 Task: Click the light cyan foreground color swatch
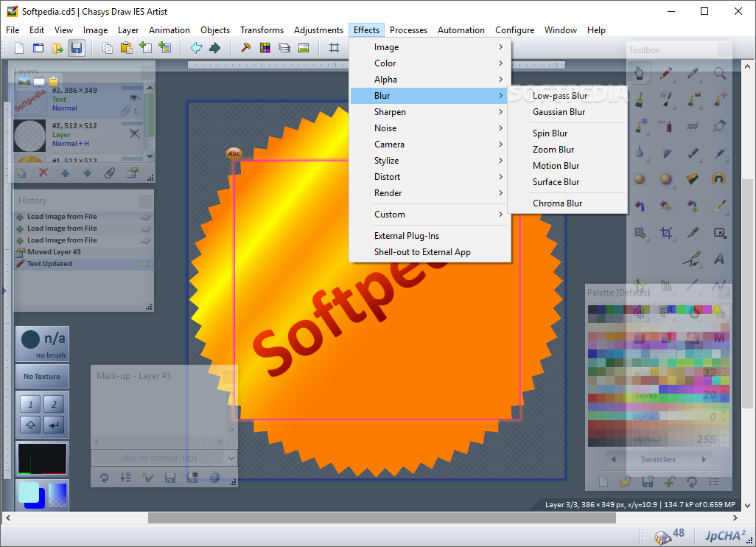tap(28, 492)
